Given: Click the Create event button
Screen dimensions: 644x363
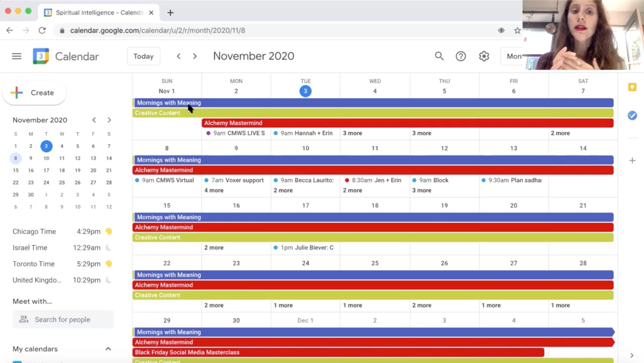Looking at the screenshot, I should pyautogui.click(x=34, y=93).
